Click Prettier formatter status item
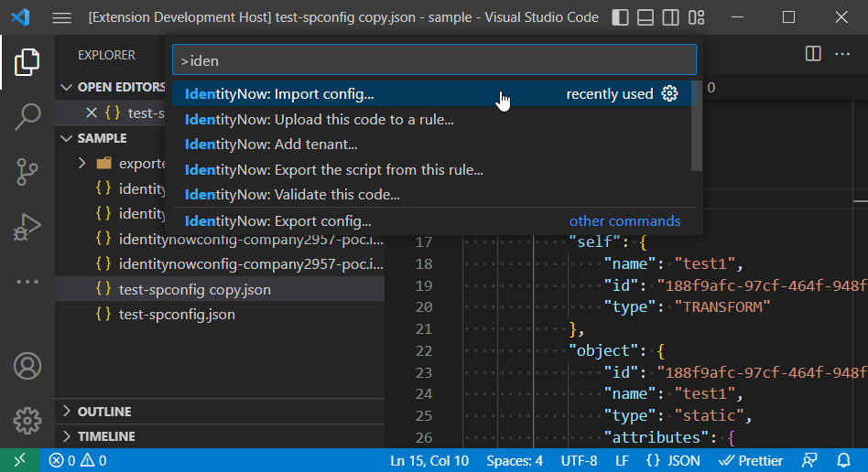Viewport: 868px width, 472px height. pos(751,460)
